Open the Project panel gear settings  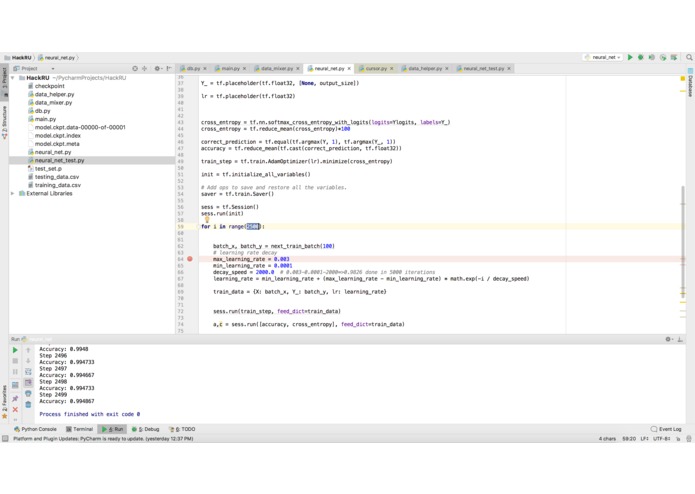click(157, 69)
